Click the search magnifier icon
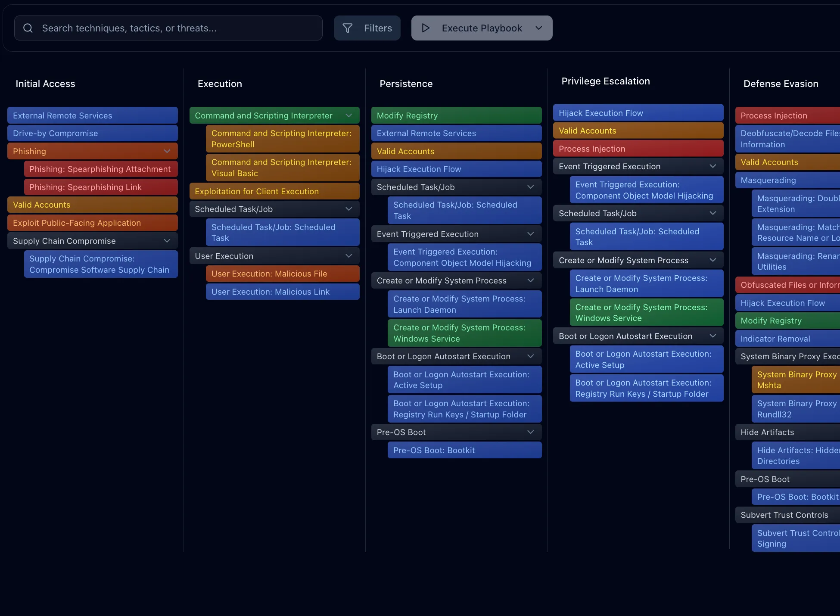 coord(28,28)
